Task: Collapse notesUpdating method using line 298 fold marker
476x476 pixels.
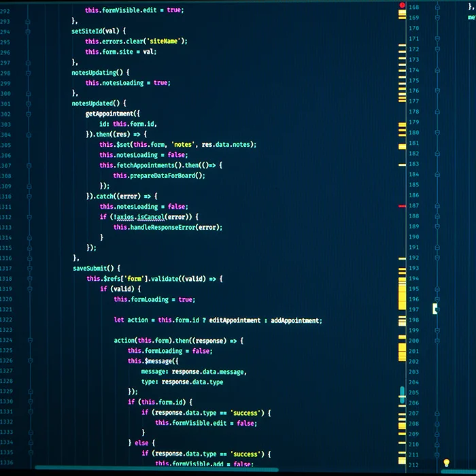Action: 28,72
